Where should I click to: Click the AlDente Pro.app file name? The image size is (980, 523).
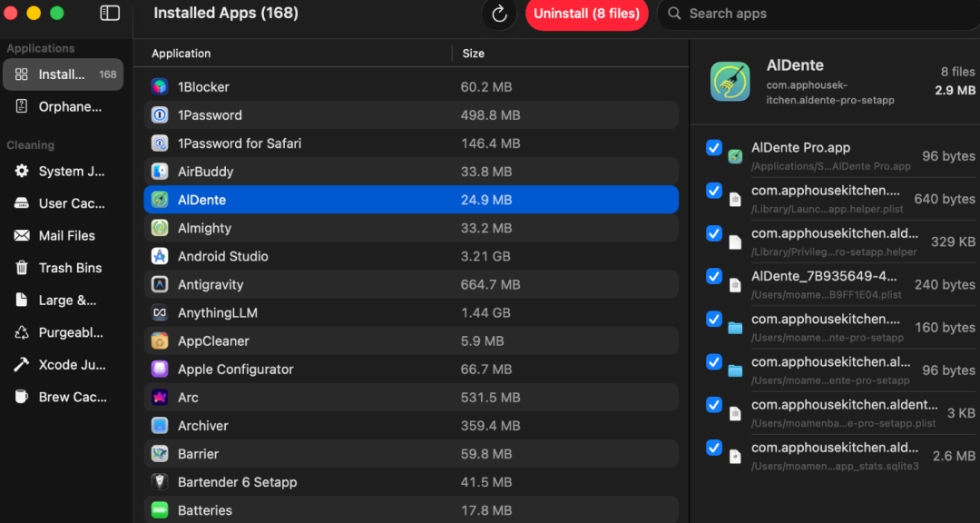(800, 148)
